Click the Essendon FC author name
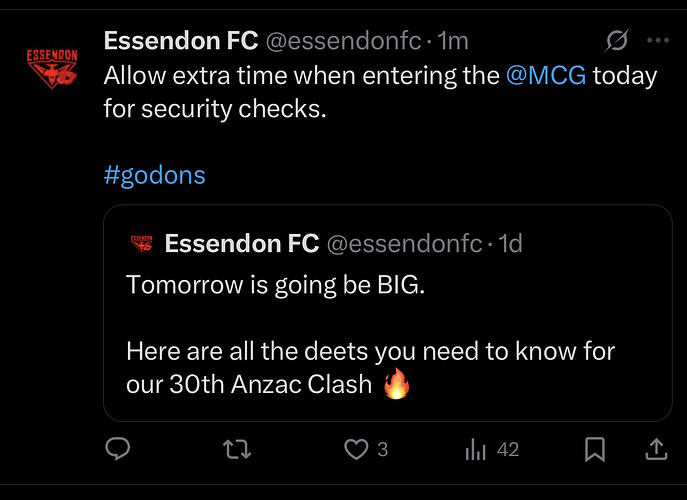The image size is (687, 500). (x=181, y=41)
